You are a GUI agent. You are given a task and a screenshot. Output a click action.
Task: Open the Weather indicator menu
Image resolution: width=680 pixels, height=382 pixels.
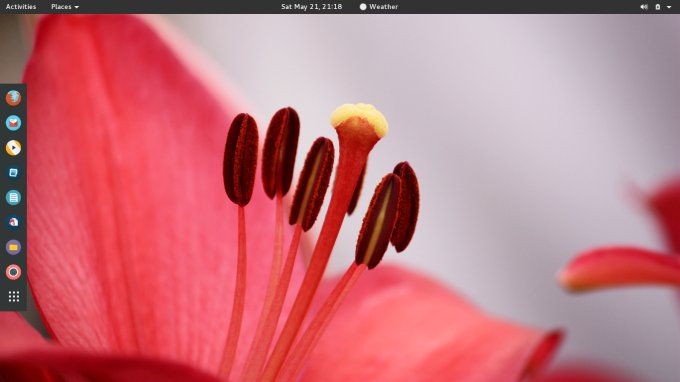[379, 7]
